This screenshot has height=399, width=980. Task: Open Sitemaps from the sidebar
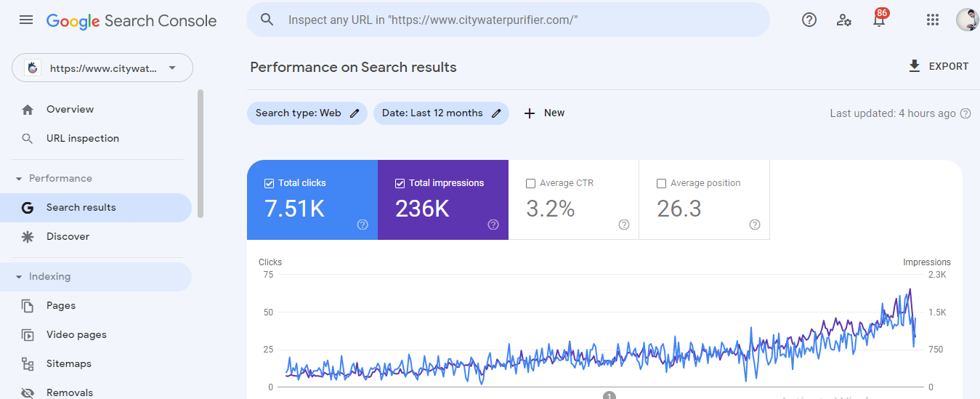tap(68, 363)
